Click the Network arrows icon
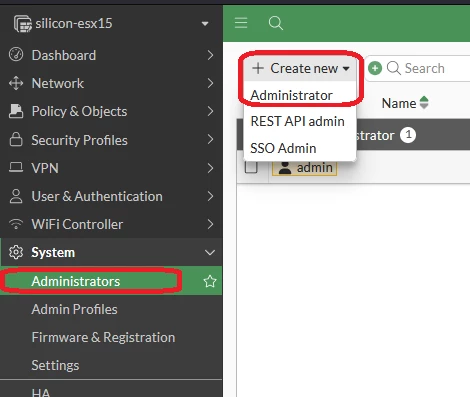This screenshot has width=470, height=397. click(x=16, y=83)
